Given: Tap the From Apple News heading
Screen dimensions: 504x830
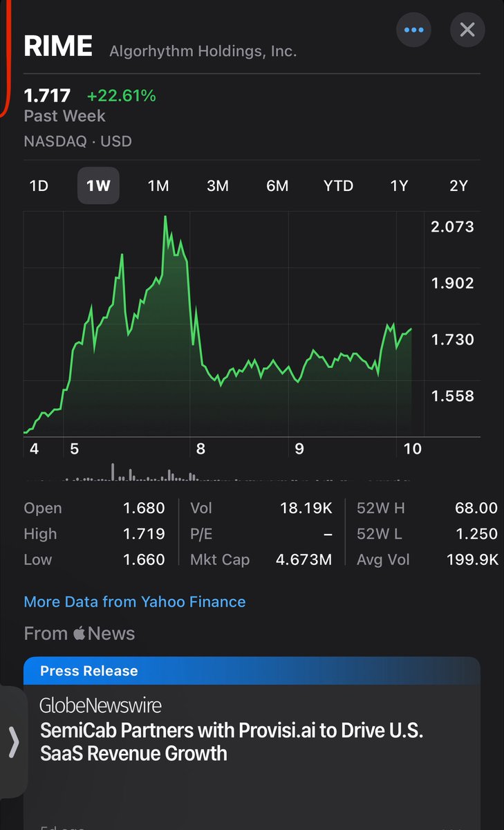Looking at the screenshot, I should 80,634.
